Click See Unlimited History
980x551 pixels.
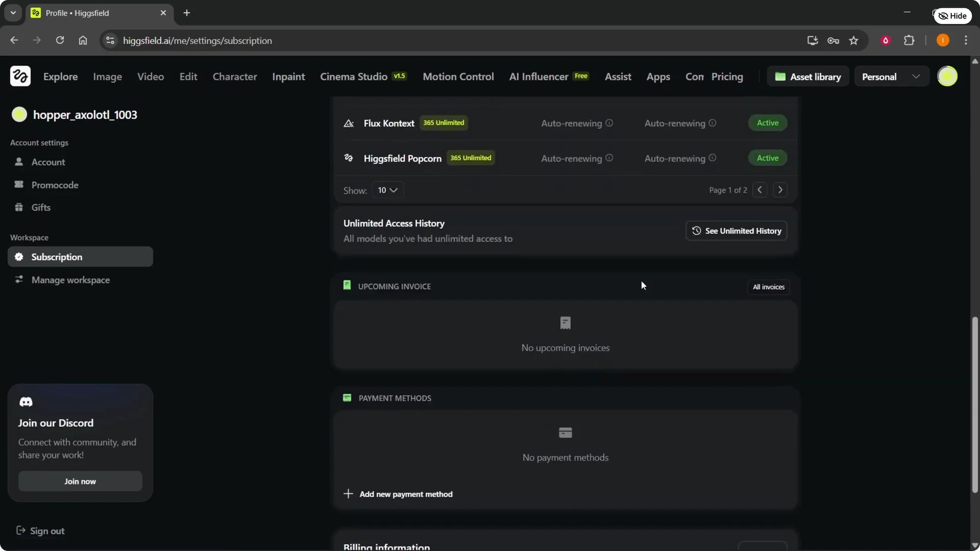click(x=737, y=231)
